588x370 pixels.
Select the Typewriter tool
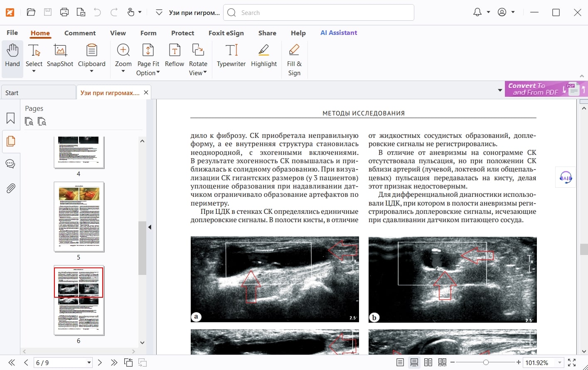[231, 56]
